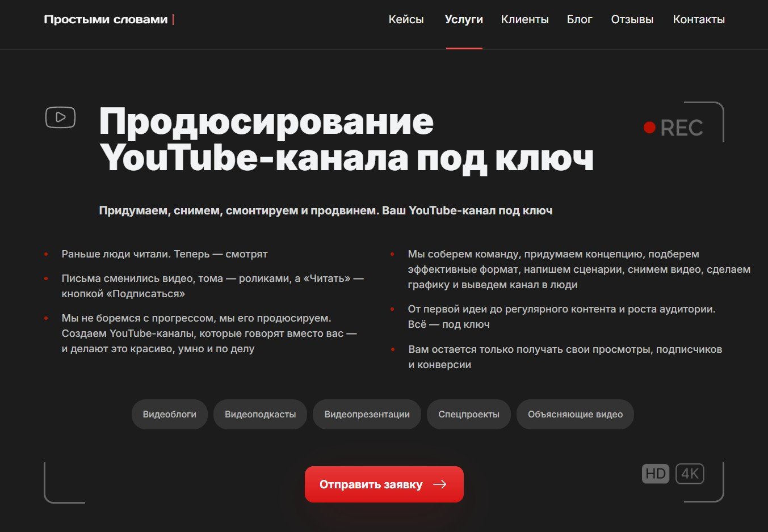Click the bullet starting Вам остается только получать
This screenshot has width=768, height=532.
(565, 357)
